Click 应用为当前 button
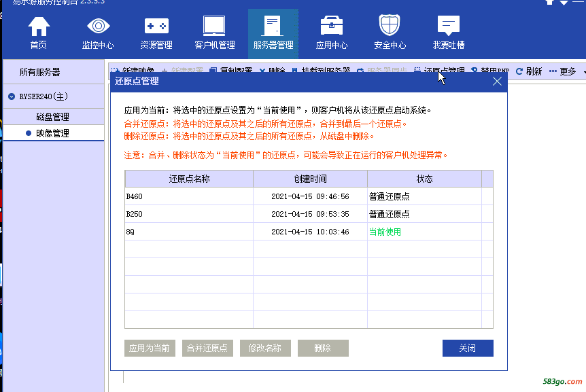 click(x=150, y=348)
